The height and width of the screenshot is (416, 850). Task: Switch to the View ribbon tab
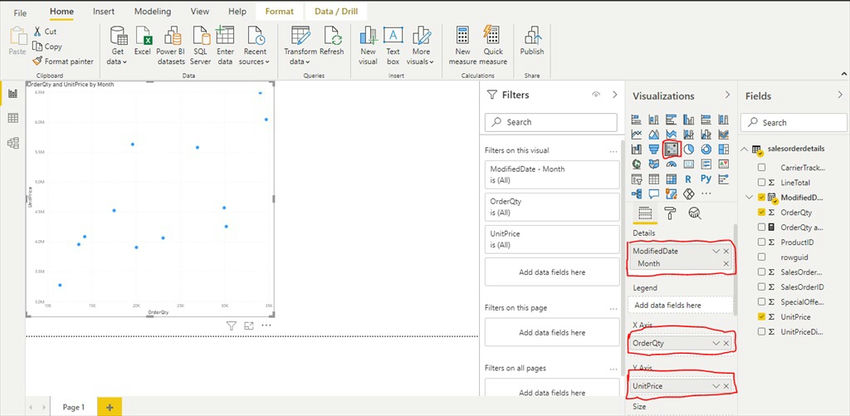pos(200,11)
